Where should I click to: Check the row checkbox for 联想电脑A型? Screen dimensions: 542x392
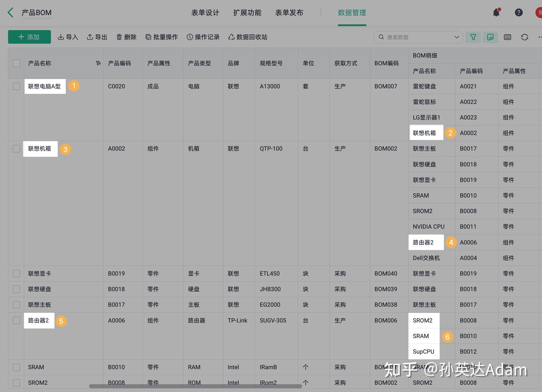click(x=16, y=86)
